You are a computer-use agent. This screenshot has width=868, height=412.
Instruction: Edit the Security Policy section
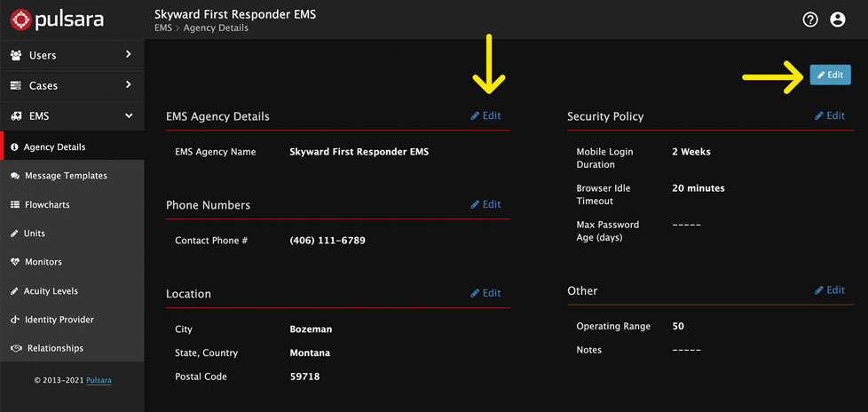coord(830,115)
